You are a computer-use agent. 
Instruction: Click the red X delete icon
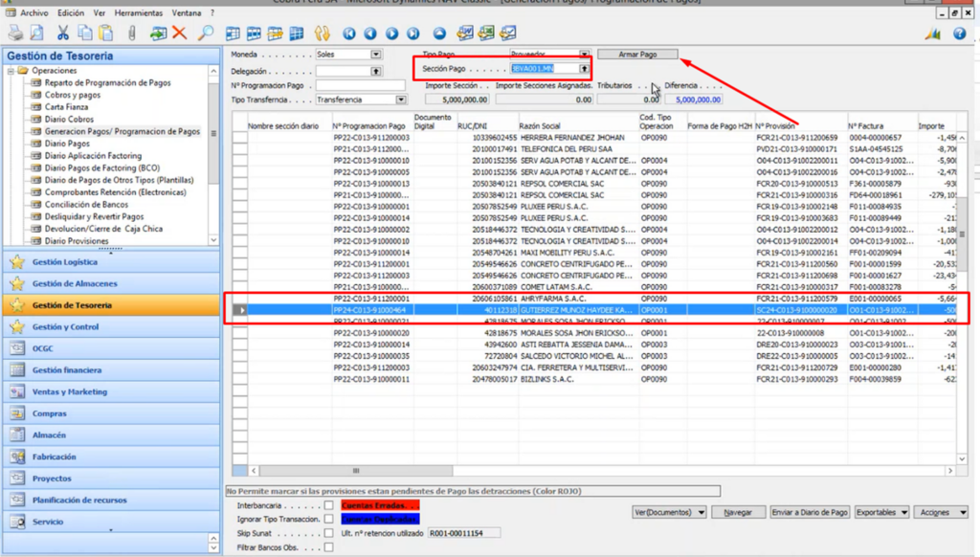click(x=180, y=33)
